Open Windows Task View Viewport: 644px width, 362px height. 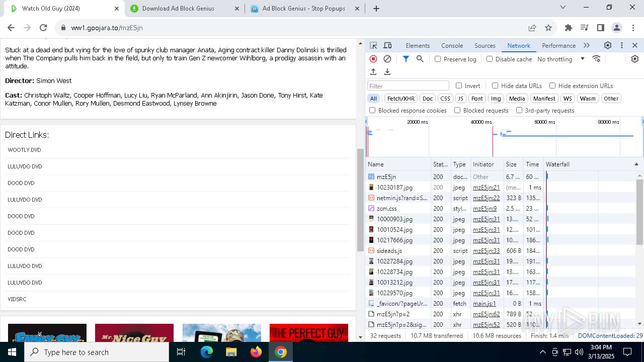(x=181, y=352)
